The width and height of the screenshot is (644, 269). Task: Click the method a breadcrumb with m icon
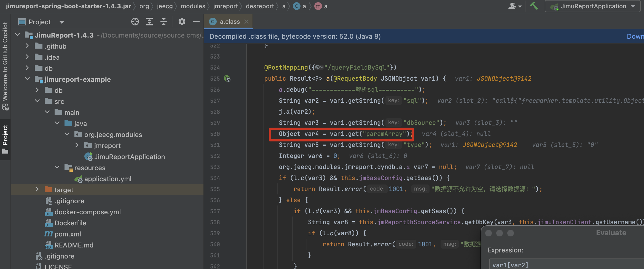[321, 6]
